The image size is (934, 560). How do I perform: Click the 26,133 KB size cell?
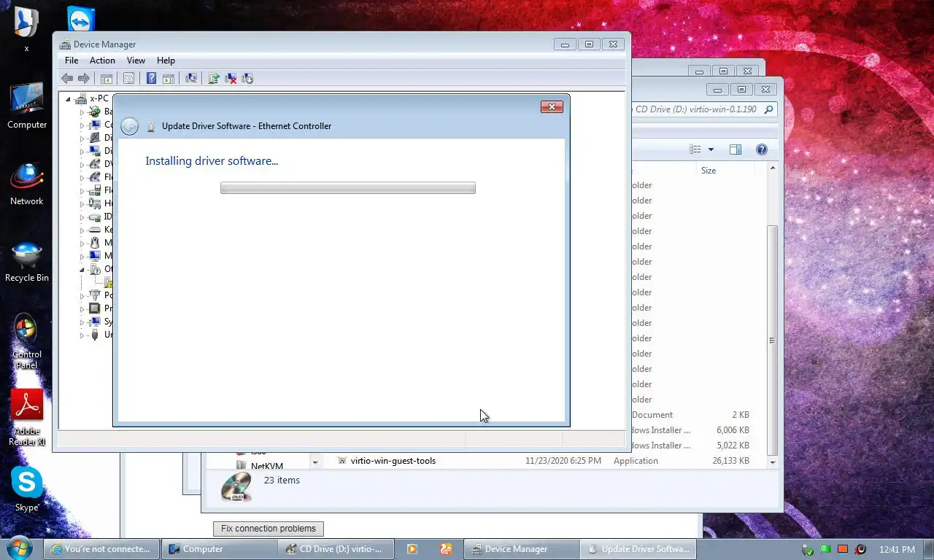pos(731,461)
